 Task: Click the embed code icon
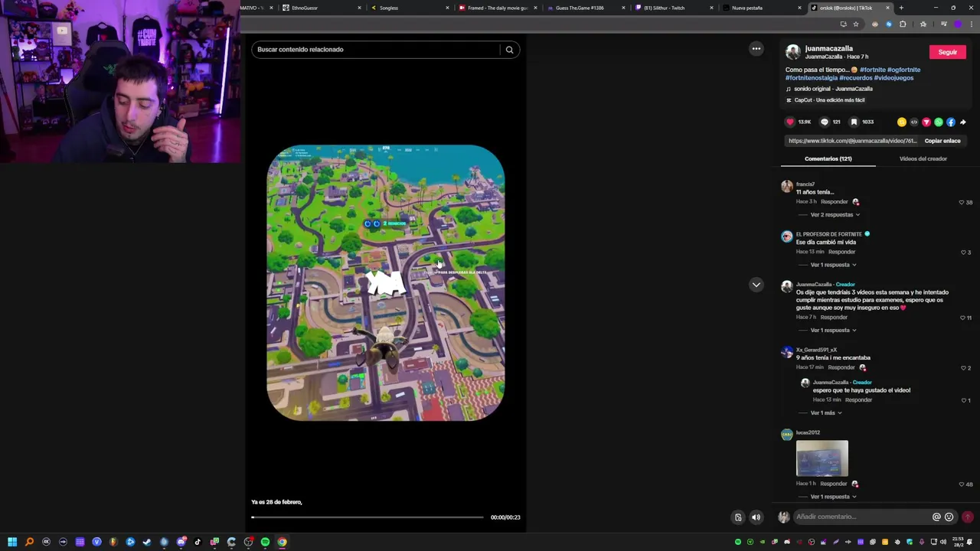coord(914,122)
